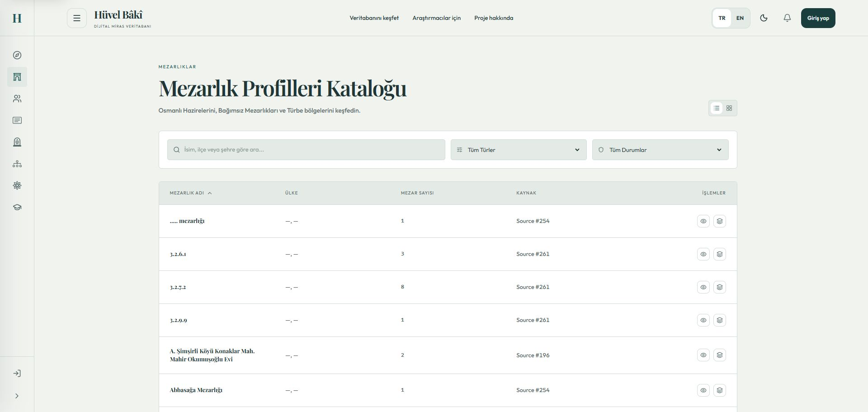Open the inscriptions text-card sidebar icon
Screen dimensions: 868x412
pos(17,120)
